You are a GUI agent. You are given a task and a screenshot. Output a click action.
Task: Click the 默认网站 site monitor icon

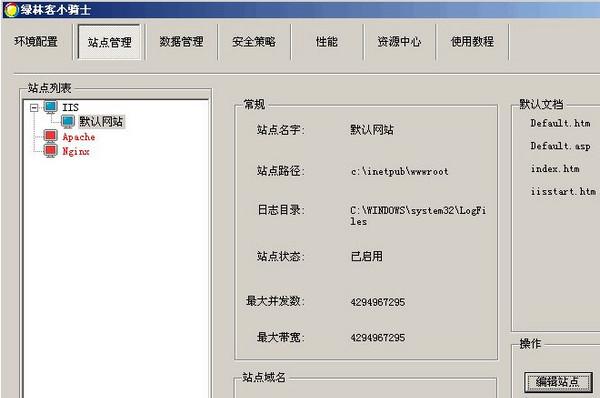68,122
